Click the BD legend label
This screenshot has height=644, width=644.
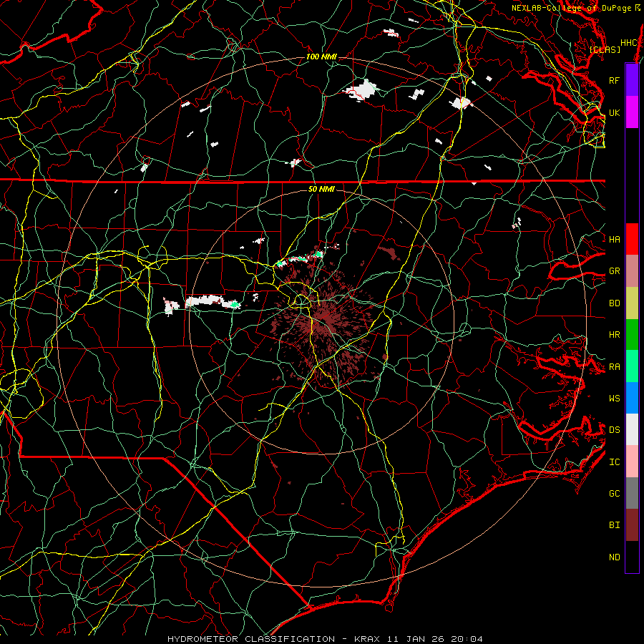[x=615, y=303]
